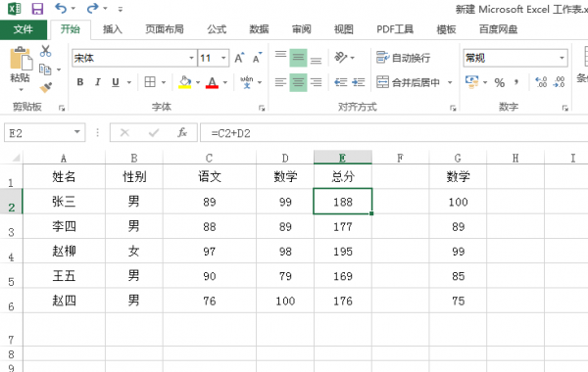Viewport: 588px width, 372px height.
Task: Decrease font size with small A
Action: pos(257,58)
